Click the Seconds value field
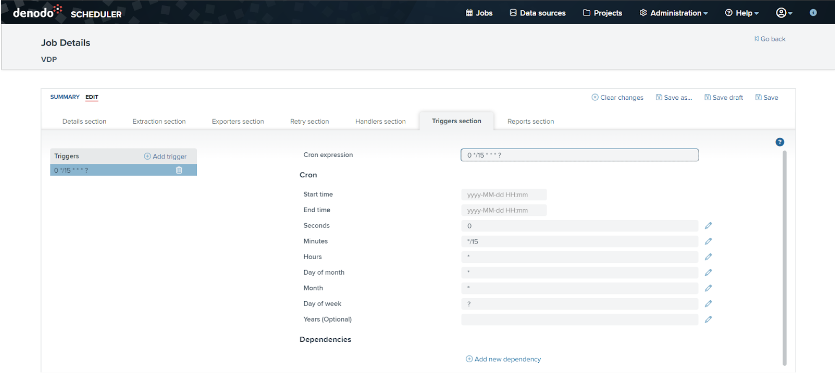 point(579,226)
